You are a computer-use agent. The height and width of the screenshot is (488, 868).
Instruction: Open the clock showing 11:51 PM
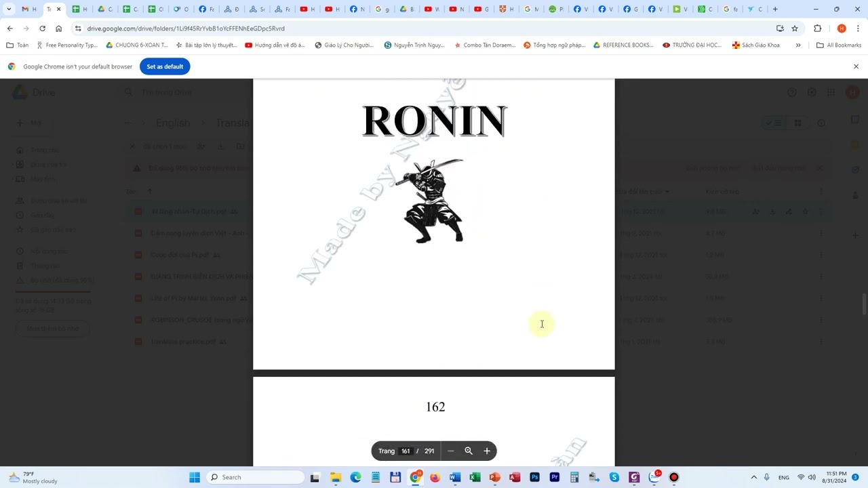[x=835, y=477]
